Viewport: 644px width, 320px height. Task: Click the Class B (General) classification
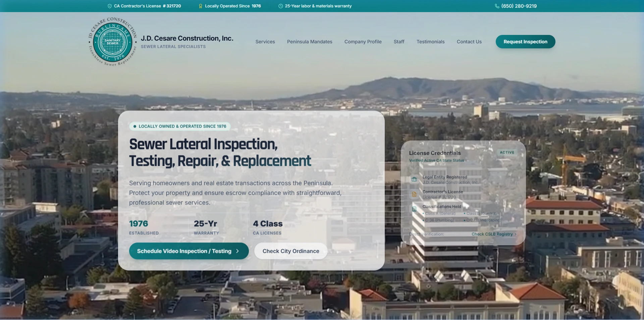[x=482, y=214]
